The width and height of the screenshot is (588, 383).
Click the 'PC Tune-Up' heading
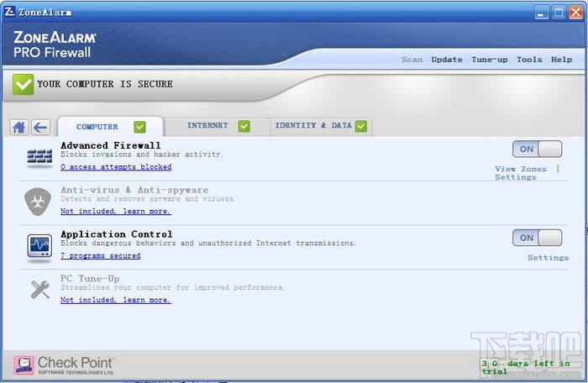pos(90,278)
